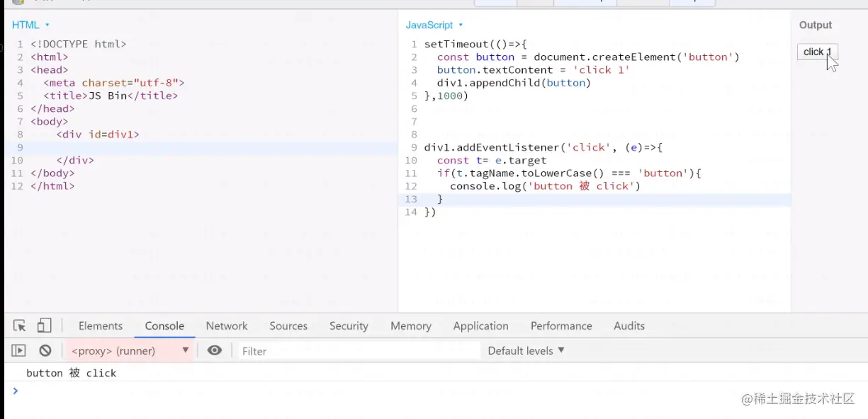
Task: Open the Network tab
Action: [x=227, y=326]
